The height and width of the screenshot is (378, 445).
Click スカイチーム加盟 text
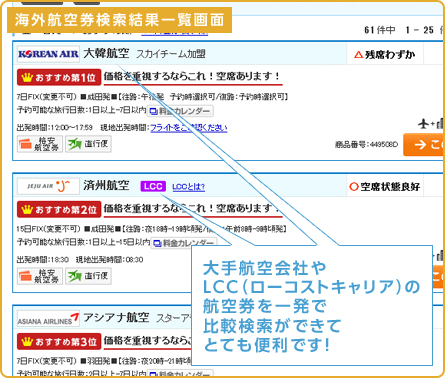point(171,54)
